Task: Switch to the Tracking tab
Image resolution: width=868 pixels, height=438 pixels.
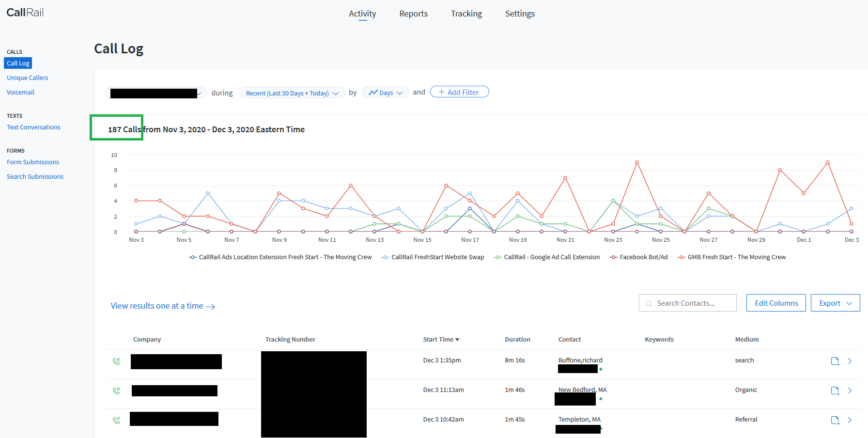Action: coord(466,14)
